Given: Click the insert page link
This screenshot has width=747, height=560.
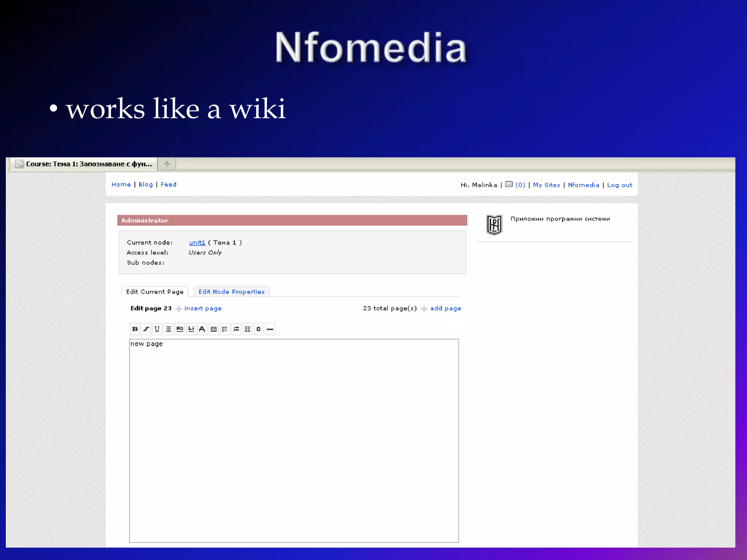Looking at the screenshot, I should coord(203,308).
